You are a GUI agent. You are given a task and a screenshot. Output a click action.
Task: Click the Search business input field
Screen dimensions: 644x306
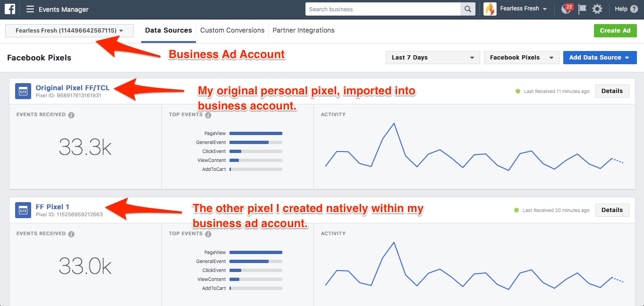click(383, 9)
